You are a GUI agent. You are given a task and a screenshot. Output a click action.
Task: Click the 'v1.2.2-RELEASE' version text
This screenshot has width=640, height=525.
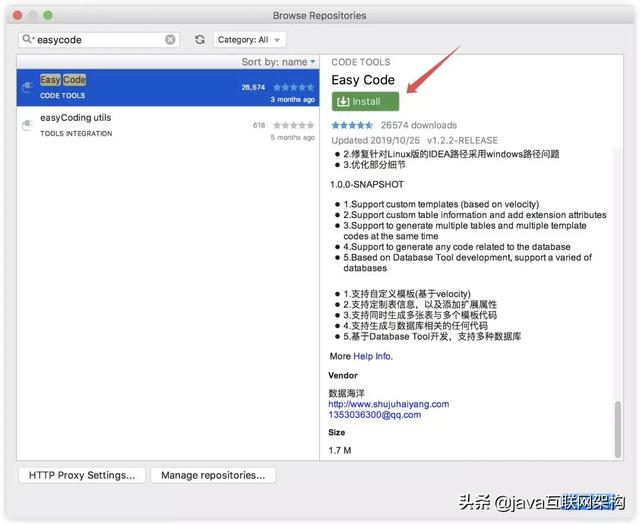tap(462, 140)
